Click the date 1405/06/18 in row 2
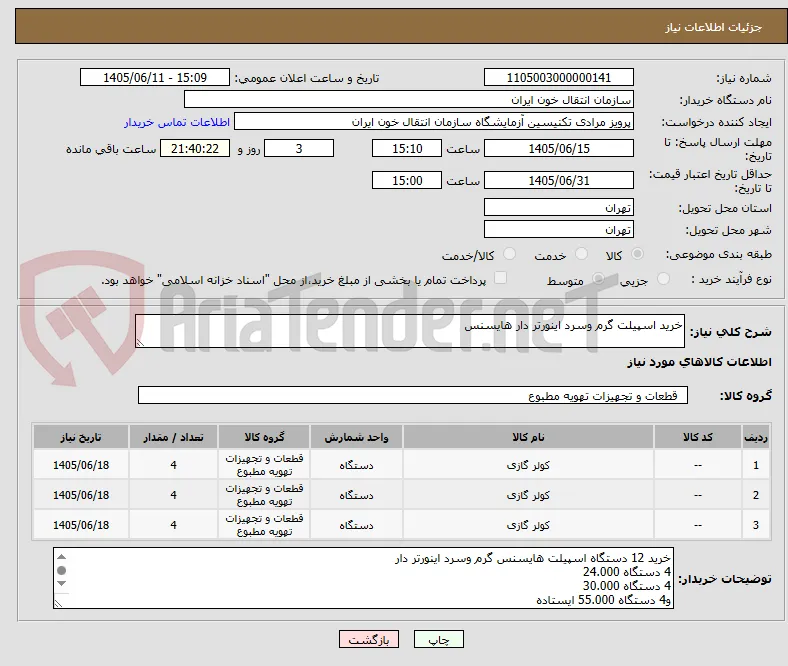The height and width of the screenshot is (666, 788). point(81,495)
